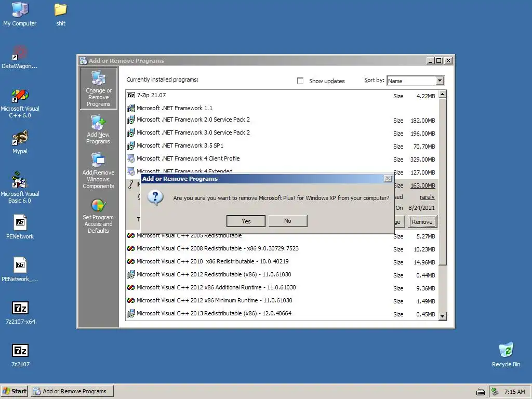Open Add/Remove Windows Components in the sidebar
Image resolution: width=532 pixels, height=399 pixels.
pyautogui.click(x=98, y=170)
